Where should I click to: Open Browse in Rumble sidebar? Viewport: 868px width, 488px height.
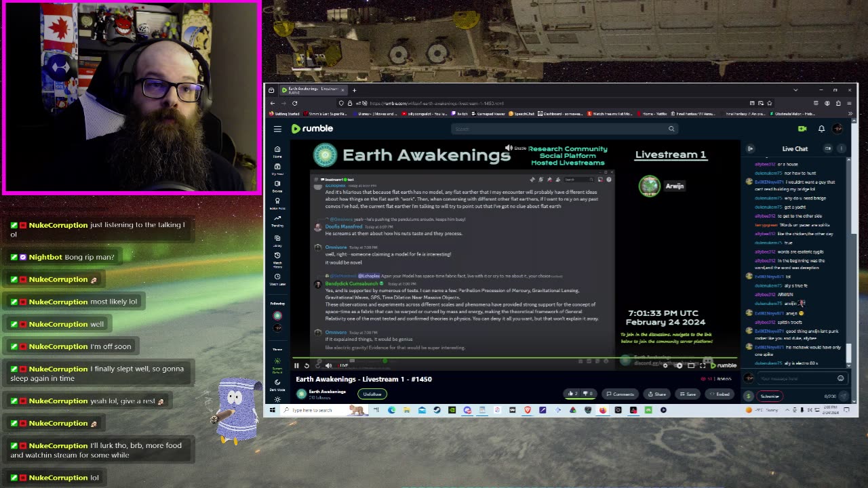click(x=277, y=186)
